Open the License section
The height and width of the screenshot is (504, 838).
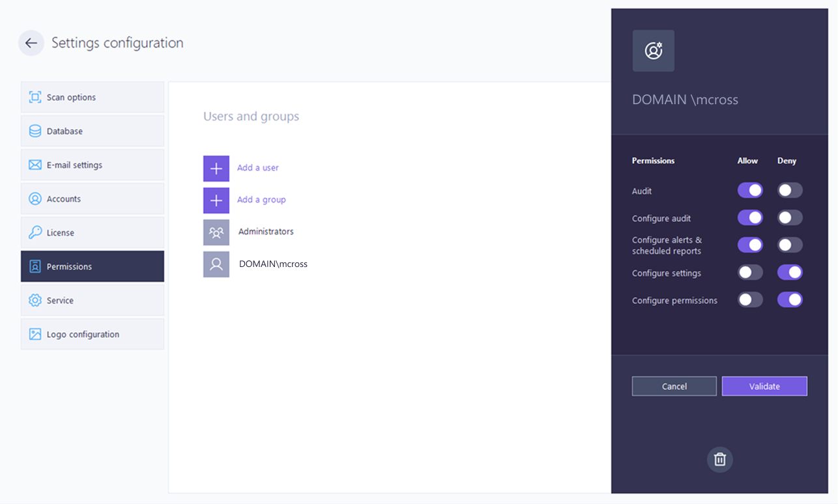[93, 232]
